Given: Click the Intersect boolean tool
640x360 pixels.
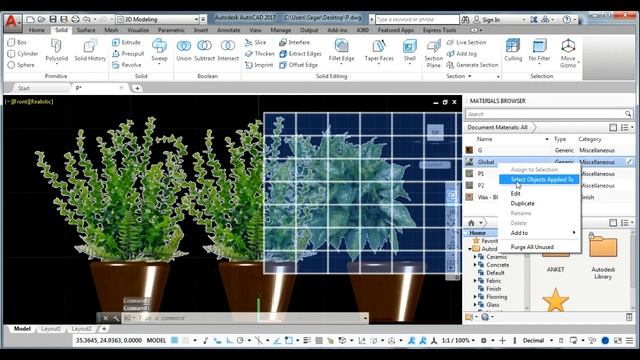Looking at the screenshot, I should (228, 51).
